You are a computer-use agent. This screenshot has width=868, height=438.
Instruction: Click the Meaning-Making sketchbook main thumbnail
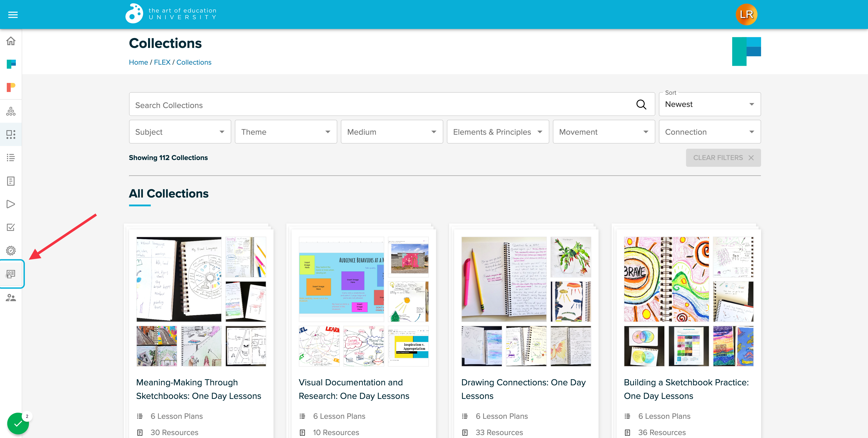pos(179,279)
